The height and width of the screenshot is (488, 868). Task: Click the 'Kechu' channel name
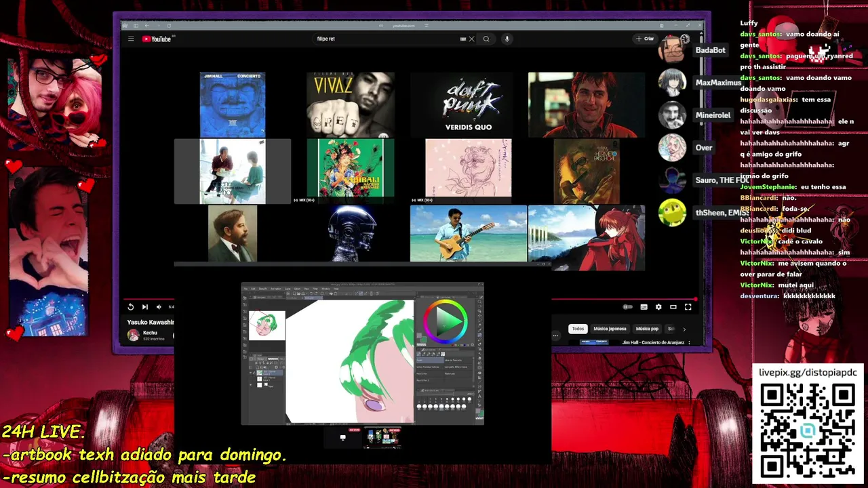150,333
